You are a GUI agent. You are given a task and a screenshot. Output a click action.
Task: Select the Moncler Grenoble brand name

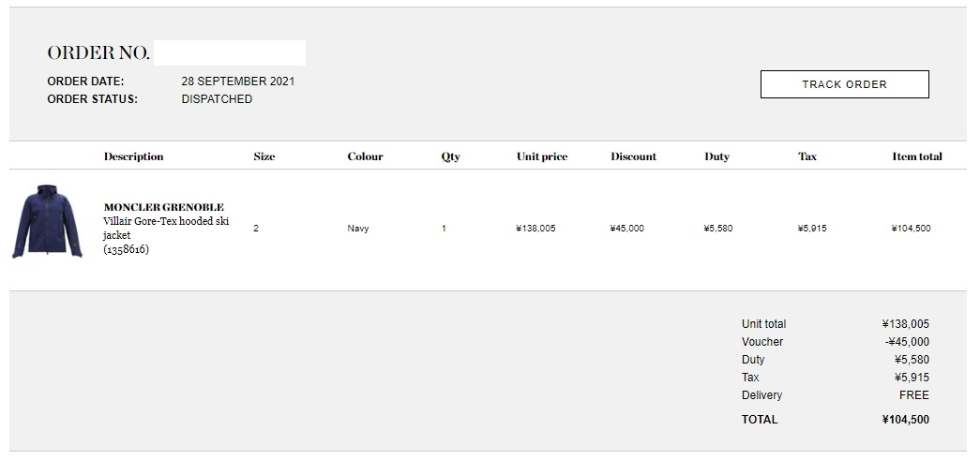[x=164, y=207]
